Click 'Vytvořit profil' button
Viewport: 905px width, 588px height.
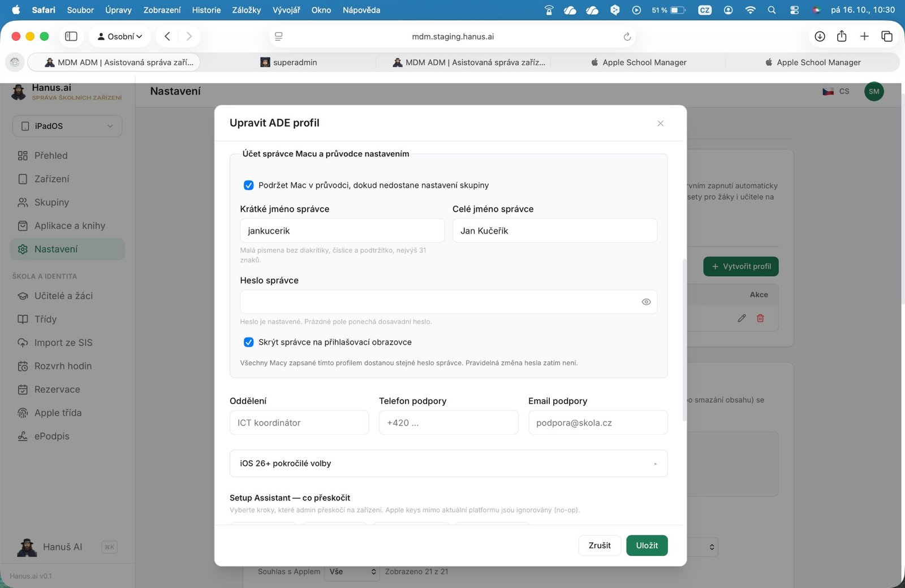pyautogui.click(x=741, y=266)
